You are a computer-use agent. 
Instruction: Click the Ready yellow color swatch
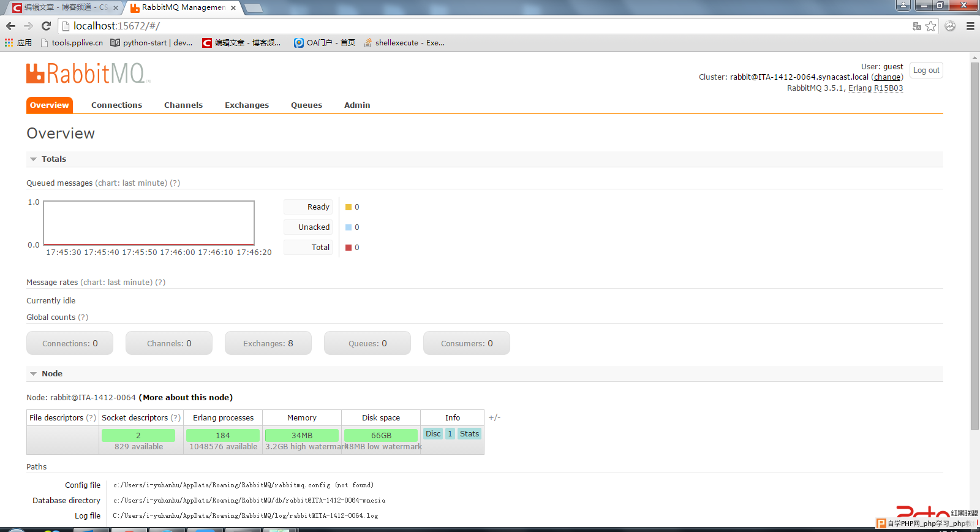click(349, 207)
